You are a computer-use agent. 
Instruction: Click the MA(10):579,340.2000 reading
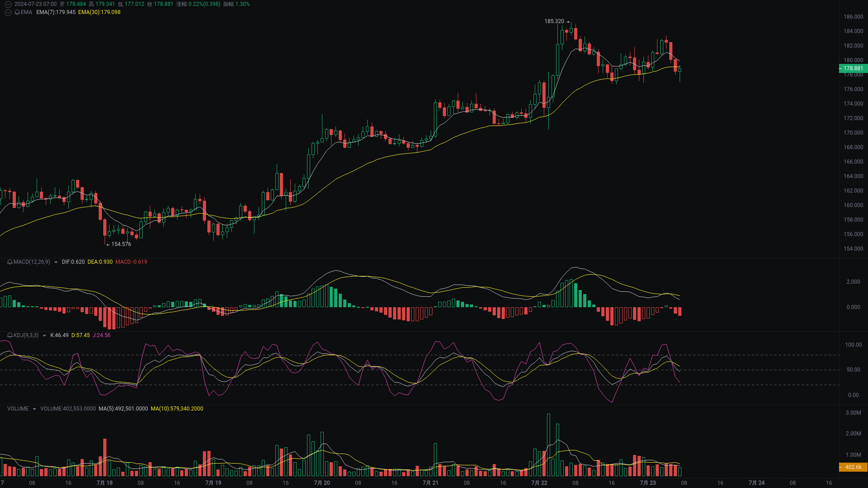pos(177,409)
